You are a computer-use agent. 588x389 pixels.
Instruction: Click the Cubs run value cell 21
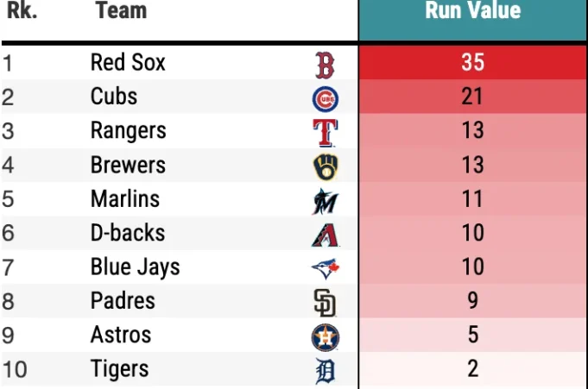pos(472,97)
